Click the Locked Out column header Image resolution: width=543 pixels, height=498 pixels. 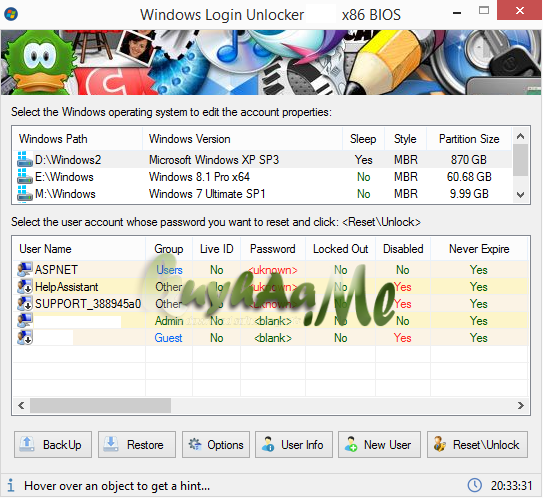click(340, 249)
